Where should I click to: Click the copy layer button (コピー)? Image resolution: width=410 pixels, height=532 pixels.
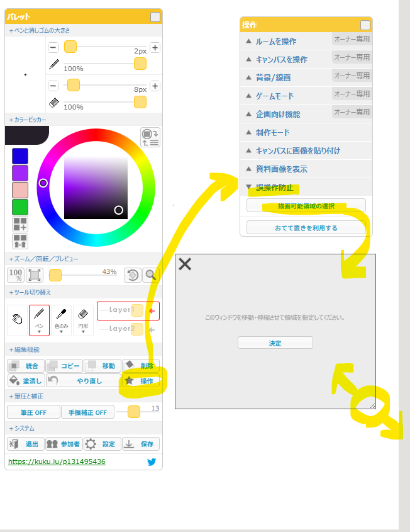coord(64,366)
